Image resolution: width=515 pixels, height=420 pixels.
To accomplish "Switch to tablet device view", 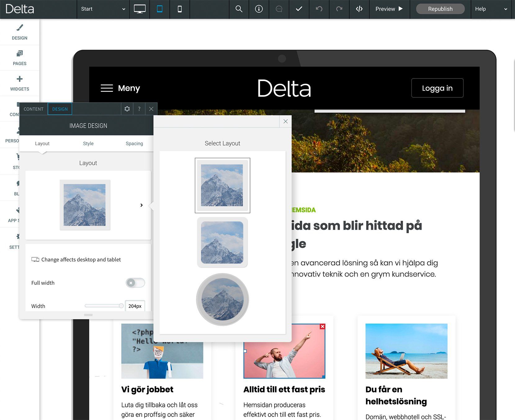I will point(160,9).
